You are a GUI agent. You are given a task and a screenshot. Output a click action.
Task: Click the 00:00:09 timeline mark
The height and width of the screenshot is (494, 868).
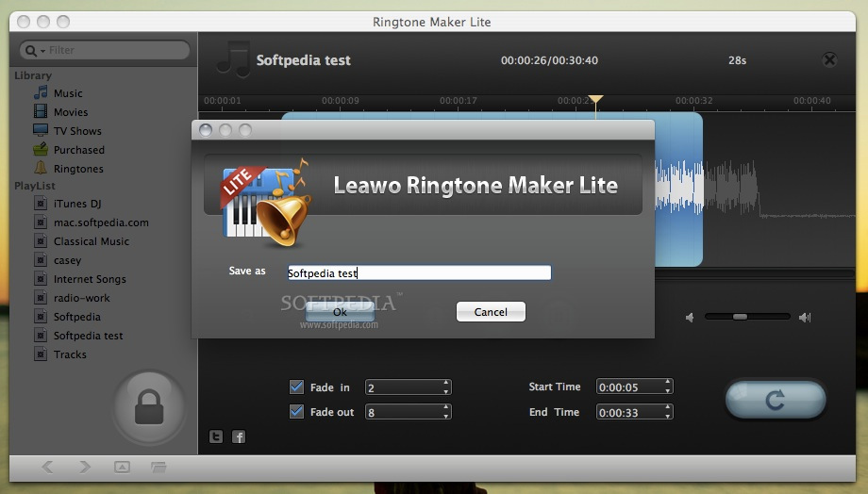[340, 101]
